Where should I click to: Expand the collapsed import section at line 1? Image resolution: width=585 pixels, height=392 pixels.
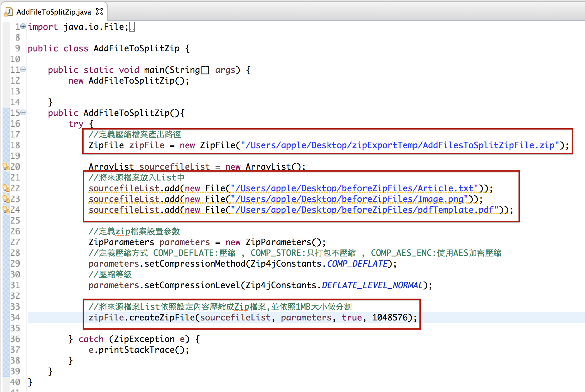[23, 27]
